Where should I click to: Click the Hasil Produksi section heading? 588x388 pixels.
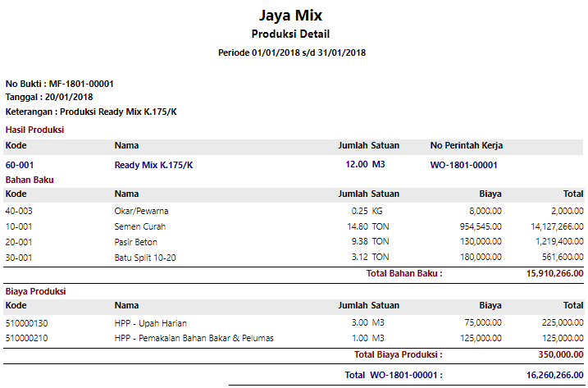pos(34,130)
